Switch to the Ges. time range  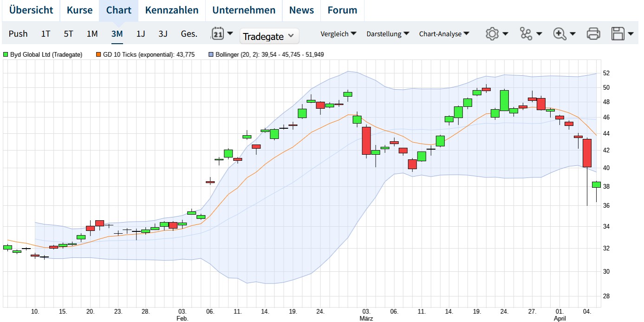click(189, 33)
